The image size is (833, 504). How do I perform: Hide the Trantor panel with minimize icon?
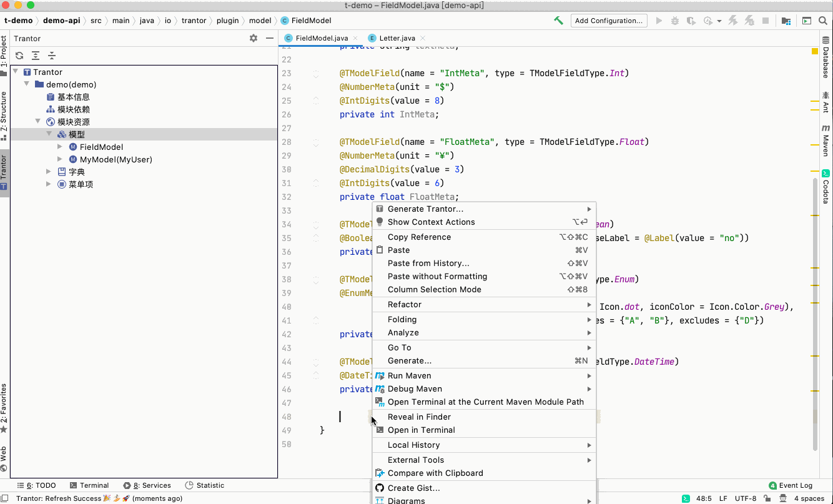(x=269, y=38)
